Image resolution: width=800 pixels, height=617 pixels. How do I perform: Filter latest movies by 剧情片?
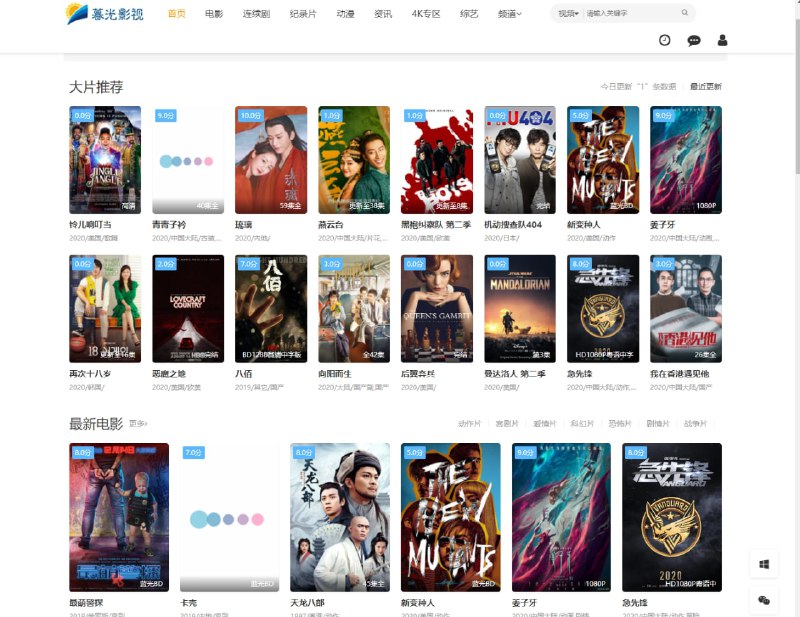coord(658,423)
